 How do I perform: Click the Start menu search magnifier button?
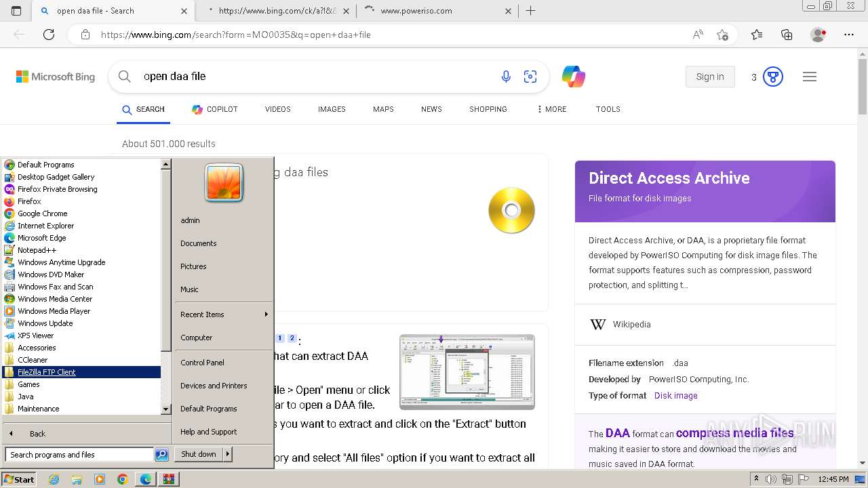161,455
